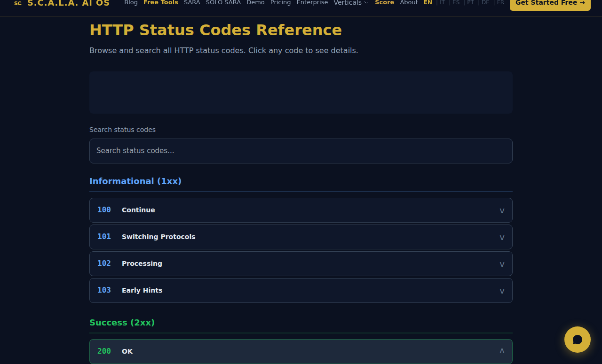Open the chat bubble widget
602x364 pixels.
pyautogui.click(x=578, y=340)
